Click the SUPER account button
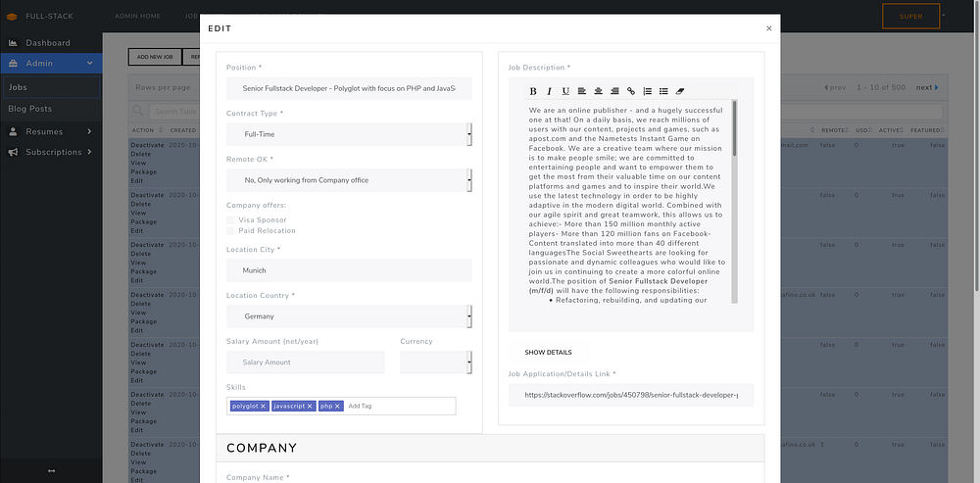This screenshot has width=980, height=483. pyautogui.click(x=910, y=17)
